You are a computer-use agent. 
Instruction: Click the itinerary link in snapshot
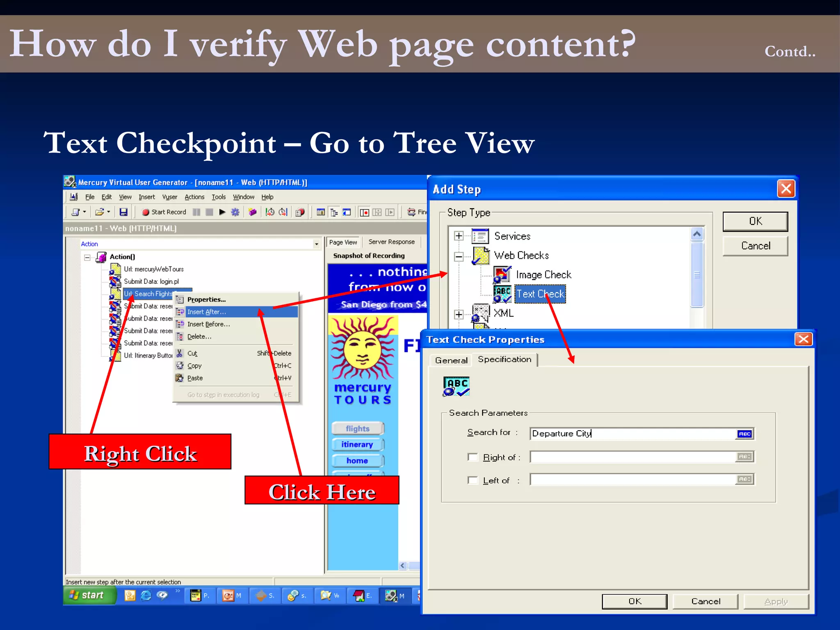point(357,445)
